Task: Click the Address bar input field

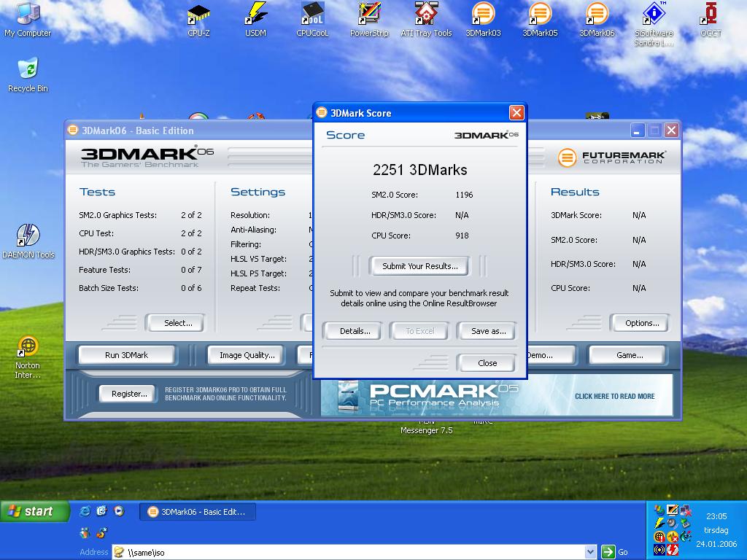Action: point(350,552)
